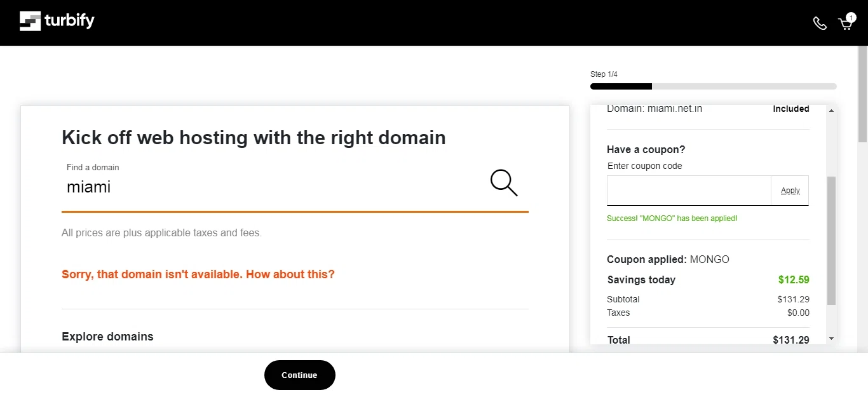Image resolution: width=868 pixels, height=397 pixels.
Task: Focus the coupon code input box
Action: point(689,191)
